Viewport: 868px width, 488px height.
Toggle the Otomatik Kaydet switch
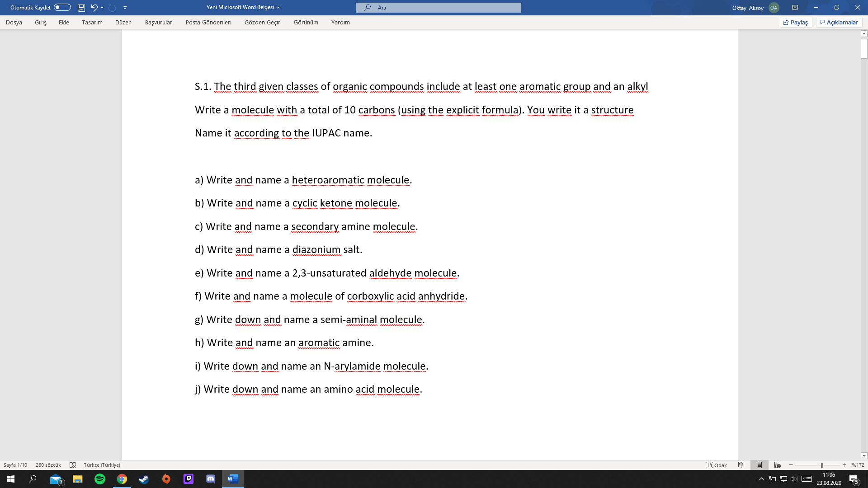coord(62,7)
